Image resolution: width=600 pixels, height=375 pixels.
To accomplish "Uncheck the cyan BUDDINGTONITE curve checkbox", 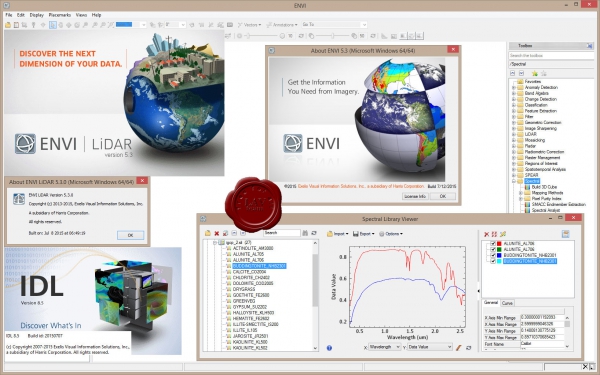I will [x=493, y=261].
